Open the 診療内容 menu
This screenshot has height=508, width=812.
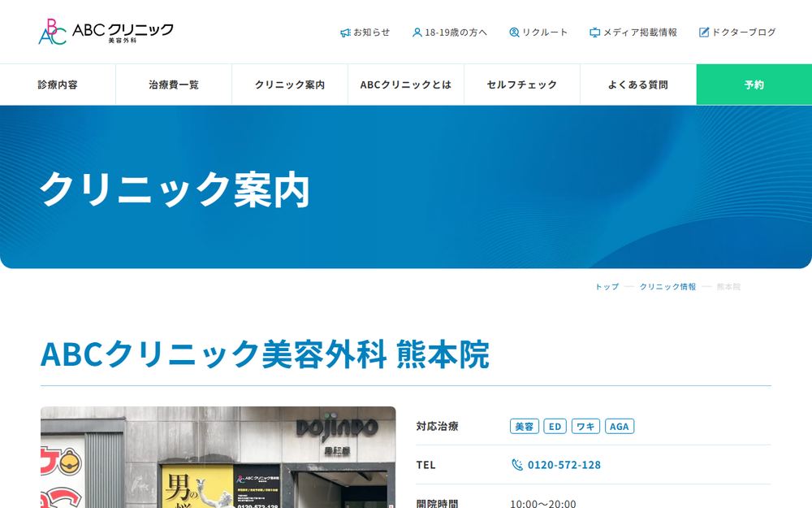[x=58, y=85]
